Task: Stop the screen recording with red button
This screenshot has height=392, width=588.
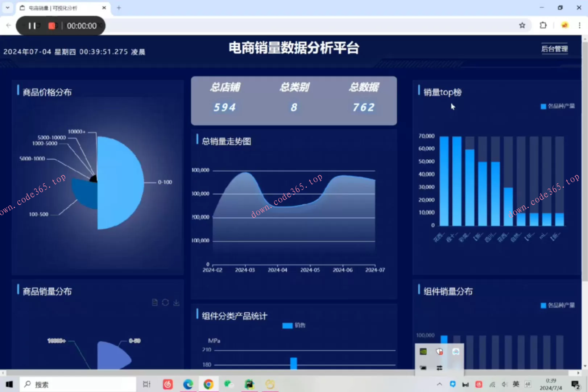Action: pyautogui.click(x=52, y=26)
